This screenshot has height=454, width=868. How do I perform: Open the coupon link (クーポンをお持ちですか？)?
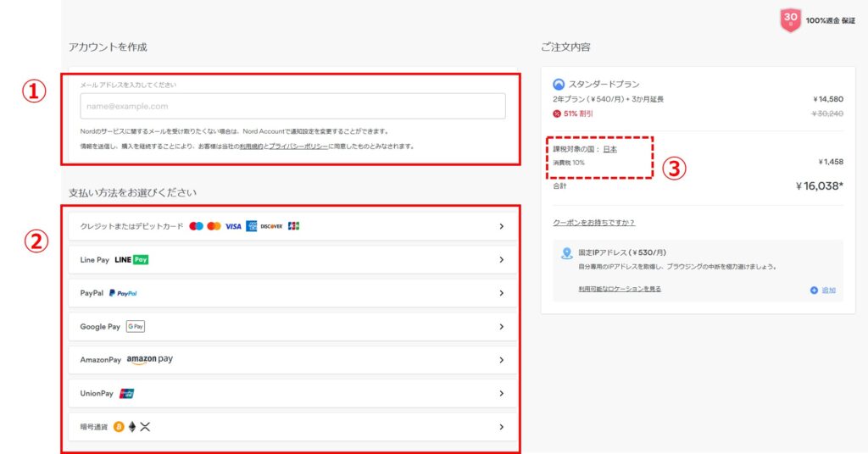(594, 223)
